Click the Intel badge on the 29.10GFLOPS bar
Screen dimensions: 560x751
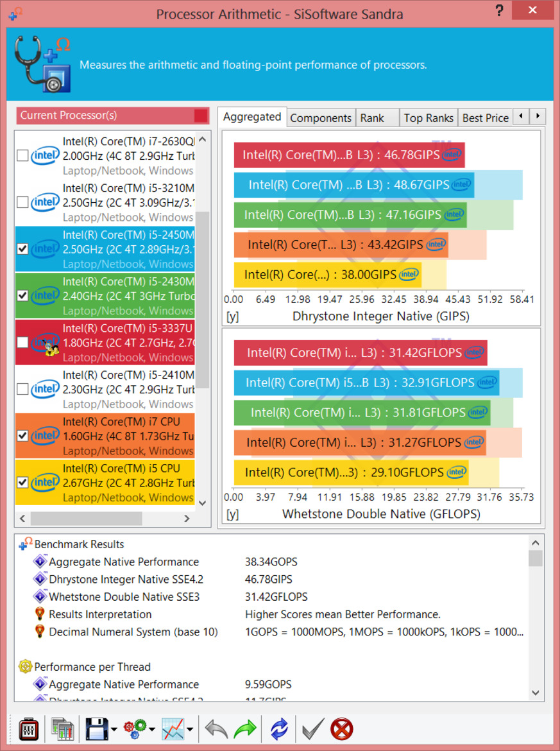click(x=456, y=472)
